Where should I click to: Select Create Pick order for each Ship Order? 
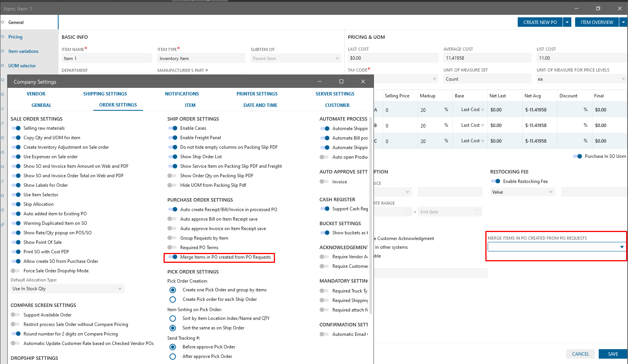(173, 299)
